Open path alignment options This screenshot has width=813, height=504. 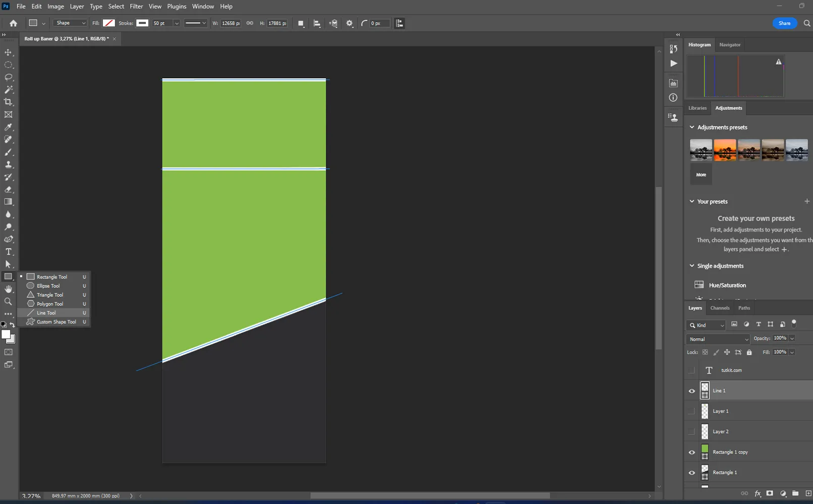click(x=317, y=23)
